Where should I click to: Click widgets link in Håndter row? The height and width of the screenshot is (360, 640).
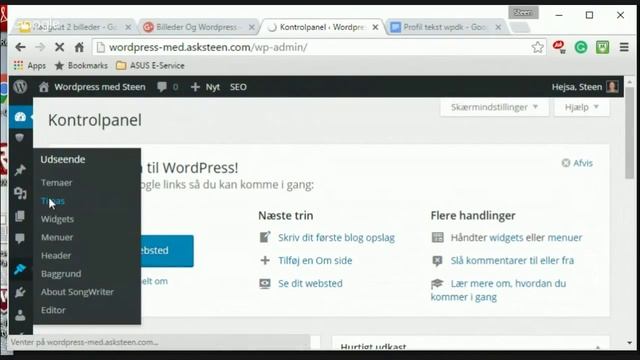click(506, 238)
